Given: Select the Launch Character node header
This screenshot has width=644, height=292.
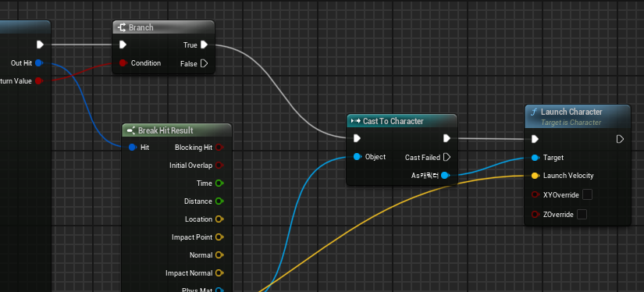Looking at the screenshot, I should [x=578, y=116].
